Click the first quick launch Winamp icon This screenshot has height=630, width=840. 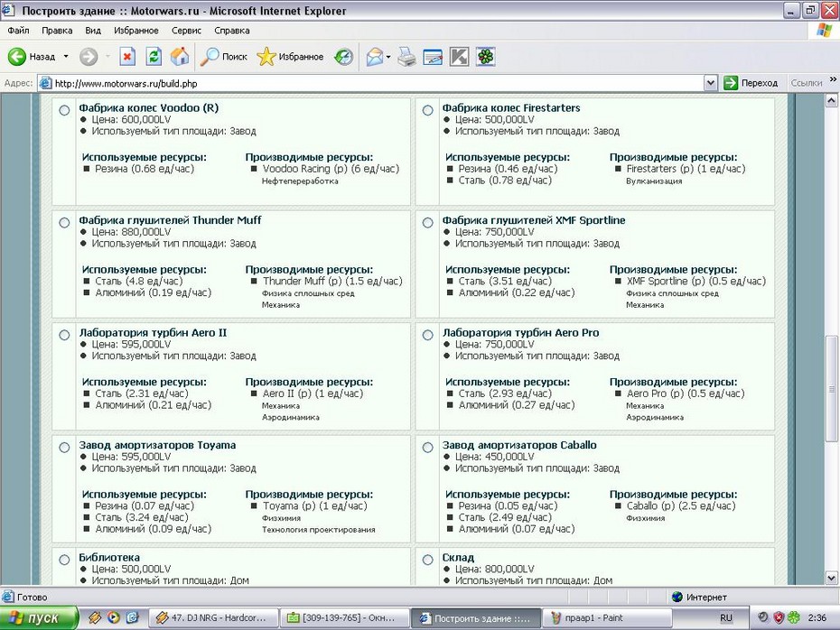point(95,617)
